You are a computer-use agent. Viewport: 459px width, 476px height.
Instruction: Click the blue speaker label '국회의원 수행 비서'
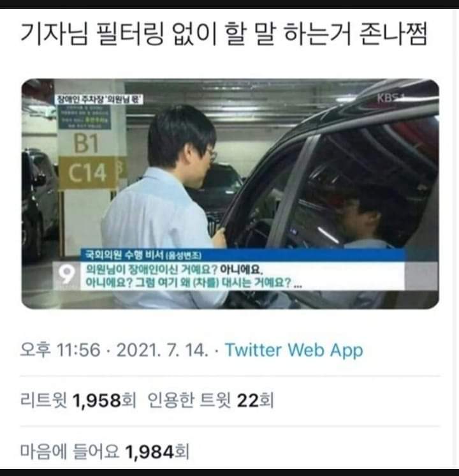coord(143,255)
